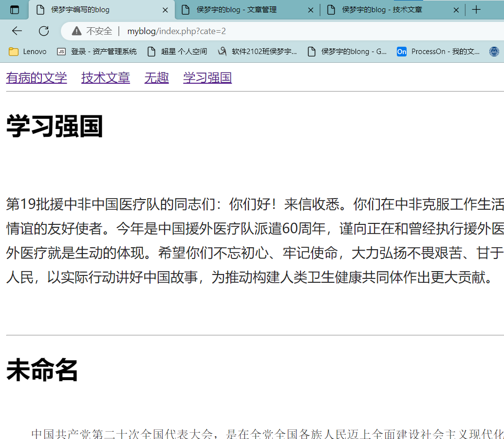Click the 不安全 security warning icon

click(77, 31)
